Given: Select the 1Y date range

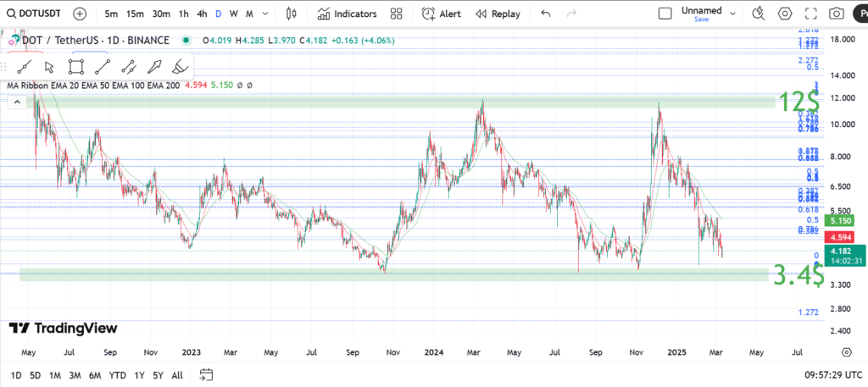Looking at the screenshot, I should [140, 375].
